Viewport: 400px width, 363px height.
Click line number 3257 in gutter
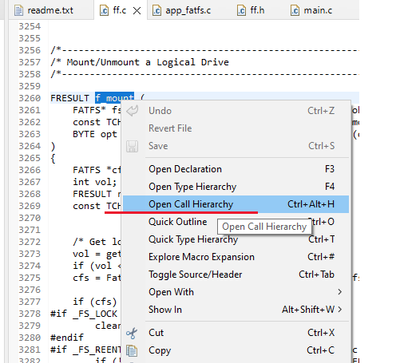(29, 62)
